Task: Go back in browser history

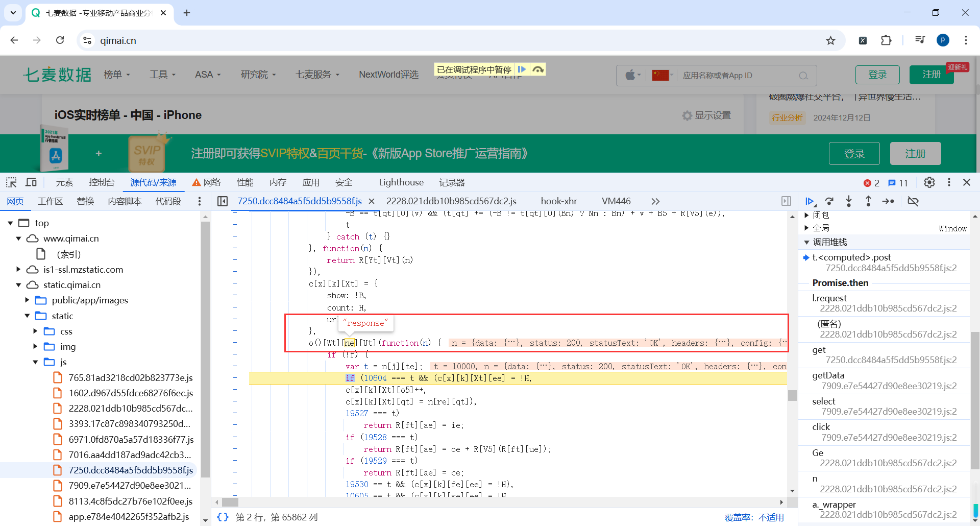Action: click(x=14, y=40)
